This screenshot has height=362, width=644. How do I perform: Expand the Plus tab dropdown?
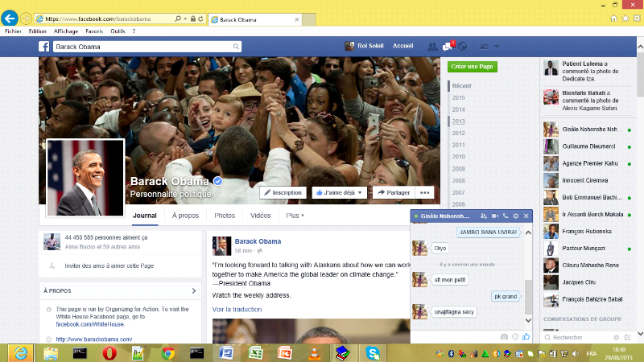click(293, 216)
